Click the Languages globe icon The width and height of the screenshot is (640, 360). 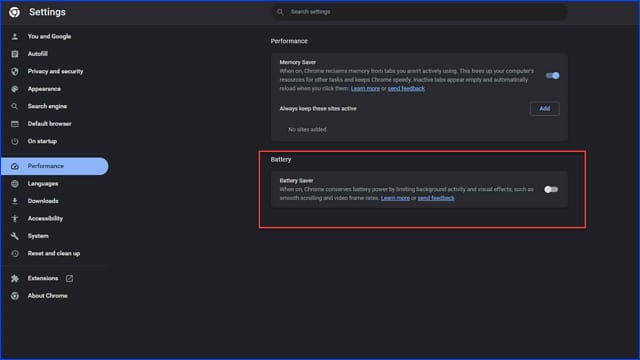tap(15, 184)
